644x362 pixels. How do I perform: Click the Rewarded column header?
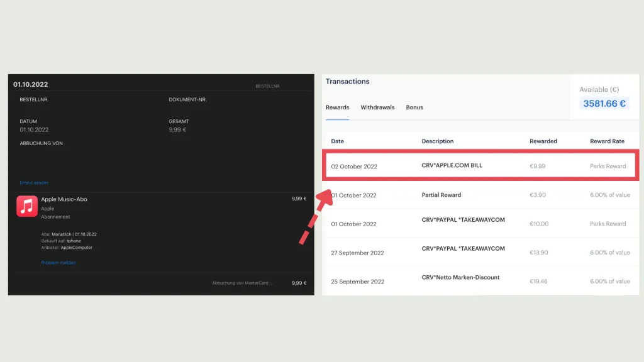point(543,141)
